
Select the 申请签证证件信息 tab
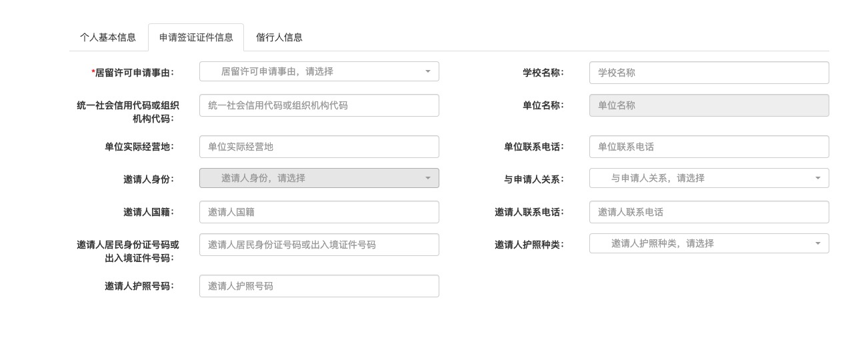pyautogui.click(x=196, y=37)
